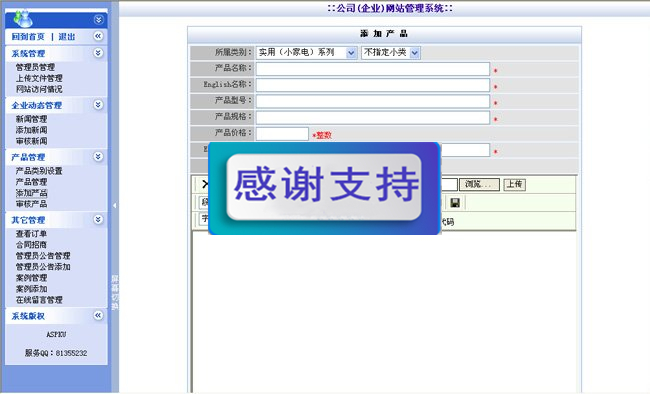Open 管理员公告添加 in the sidebar
Screen dimensions: 650x394
[43, 267]
